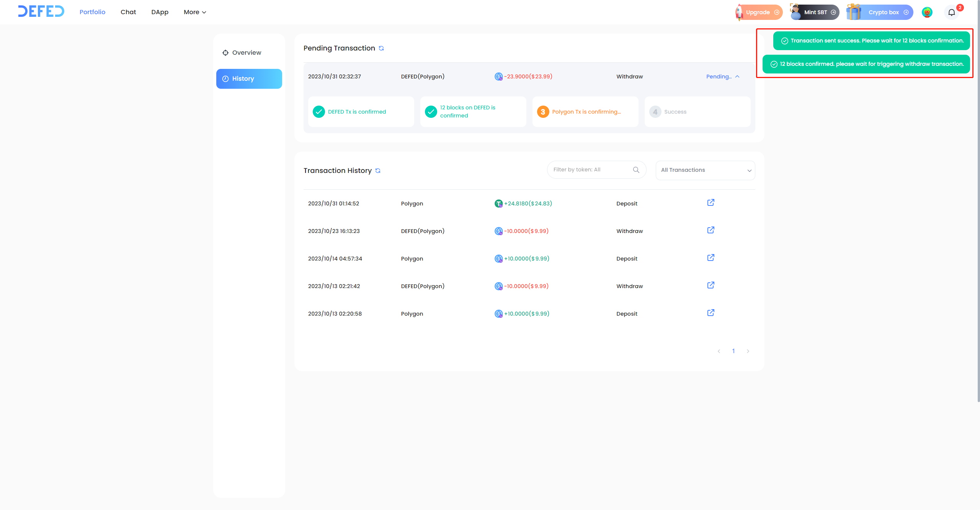The height and width of the screenshot is (510, 980).
Task: Click the user avatar icon
Action: (927, 12)
